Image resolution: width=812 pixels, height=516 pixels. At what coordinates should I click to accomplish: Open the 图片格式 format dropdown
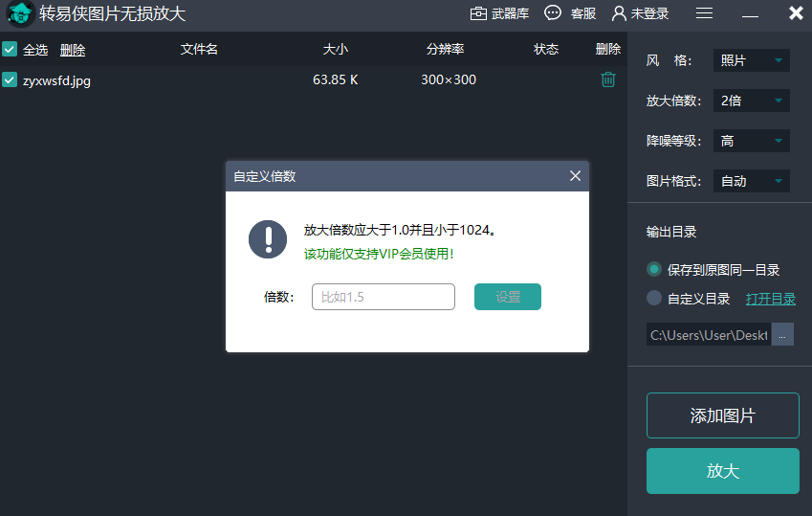pos(752,181)
